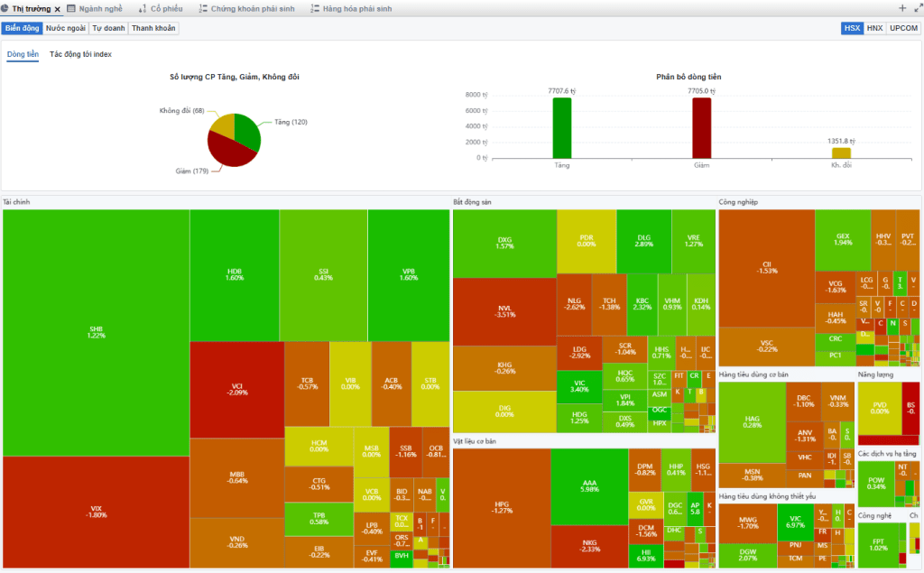Select the SHB tile in the treemap
The height and width of the screenshot is (573, 924).
pyautogui.click(x=96, y=331)
